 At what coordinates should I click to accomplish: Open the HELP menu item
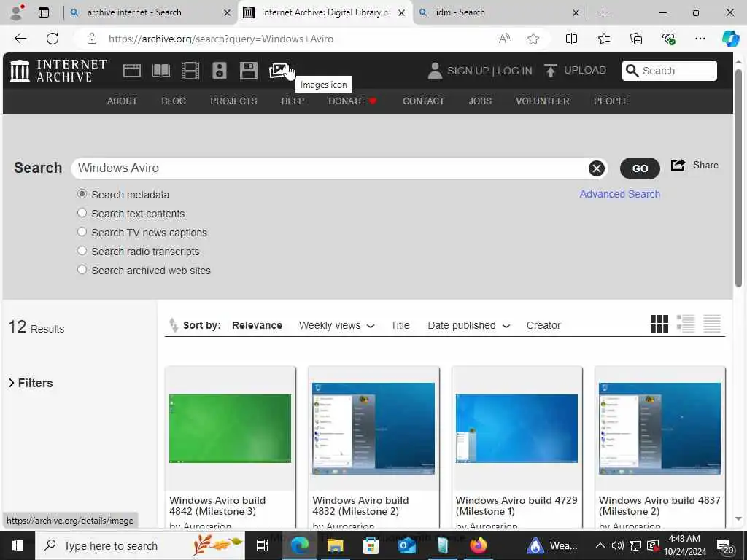(x=293, y=101)
